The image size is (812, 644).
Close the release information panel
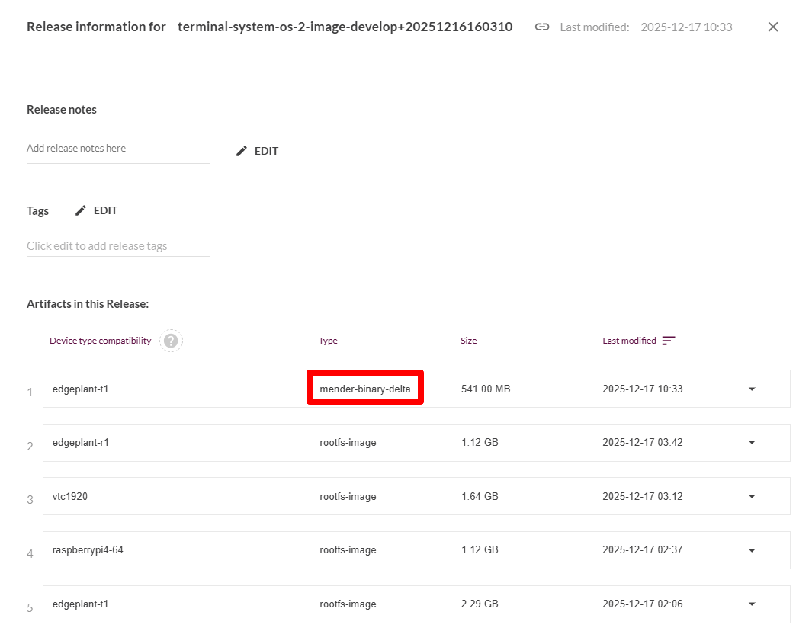772,27
